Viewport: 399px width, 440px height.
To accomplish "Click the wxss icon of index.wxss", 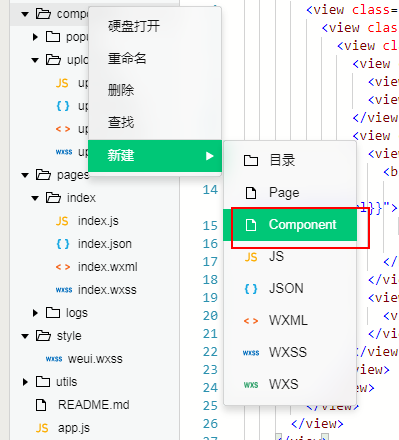I will pos(64,290).
